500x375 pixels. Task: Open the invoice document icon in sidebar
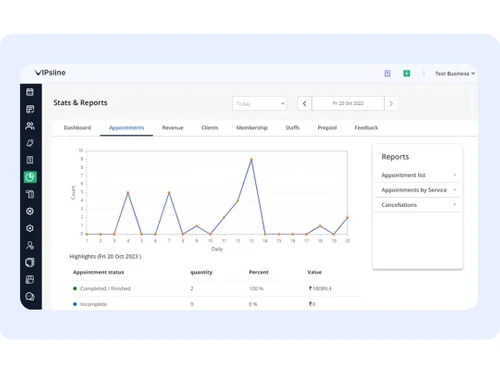tap(30, 160)
